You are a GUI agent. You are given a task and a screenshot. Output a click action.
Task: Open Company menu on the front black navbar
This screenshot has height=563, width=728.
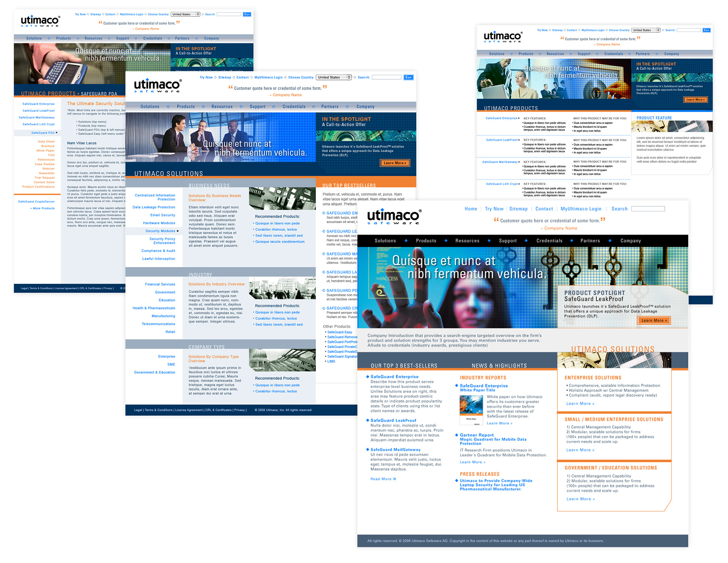(x=631, y=241)
